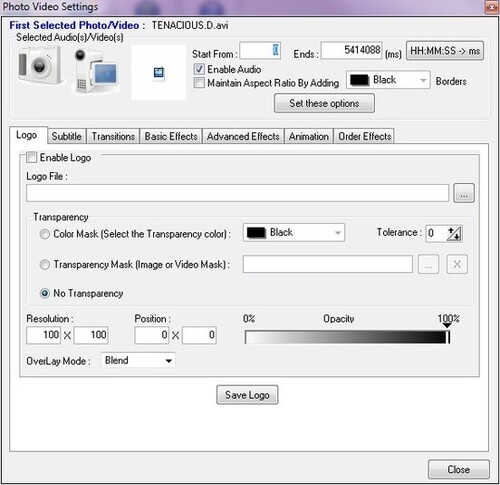This screenshot has height=485, width=500.
Task: Click the Opacity gradient slider
Action: pyautogui.click(x=347, y=337)
